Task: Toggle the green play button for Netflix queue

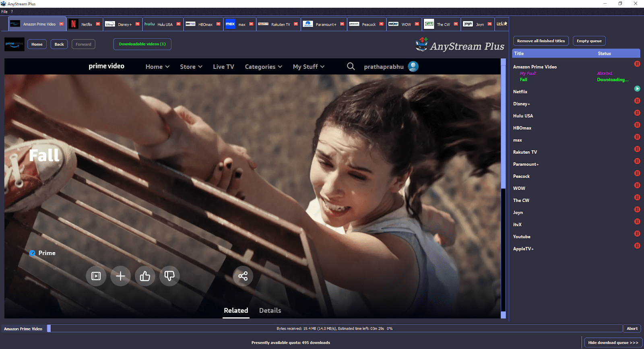Action: tap(637, 89)
